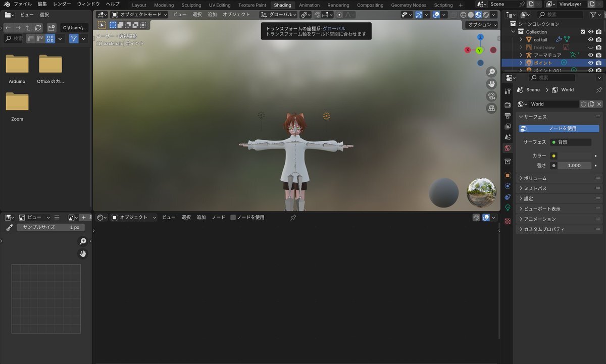Image resolution: width=606 pixels, height=364 pixels.
Task: Open the 編集 menu
Action: point(42,4)
